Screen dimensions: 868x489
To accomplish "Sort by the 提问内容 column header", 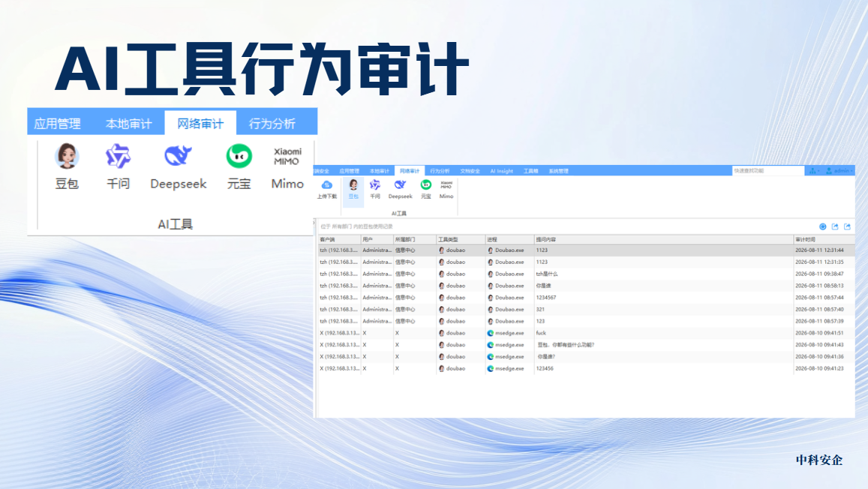I will click(x=664, y=239).
